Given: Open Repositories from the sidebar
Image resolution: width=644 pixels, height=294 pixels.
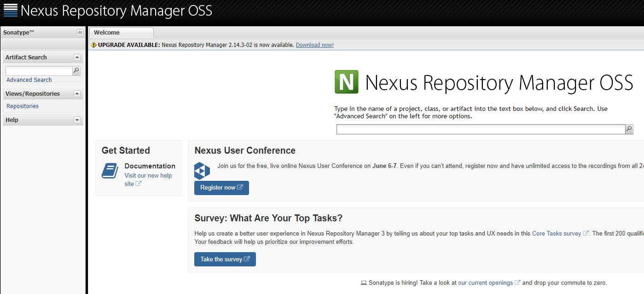Looking at the screenshot, I should tap(23, 106).
